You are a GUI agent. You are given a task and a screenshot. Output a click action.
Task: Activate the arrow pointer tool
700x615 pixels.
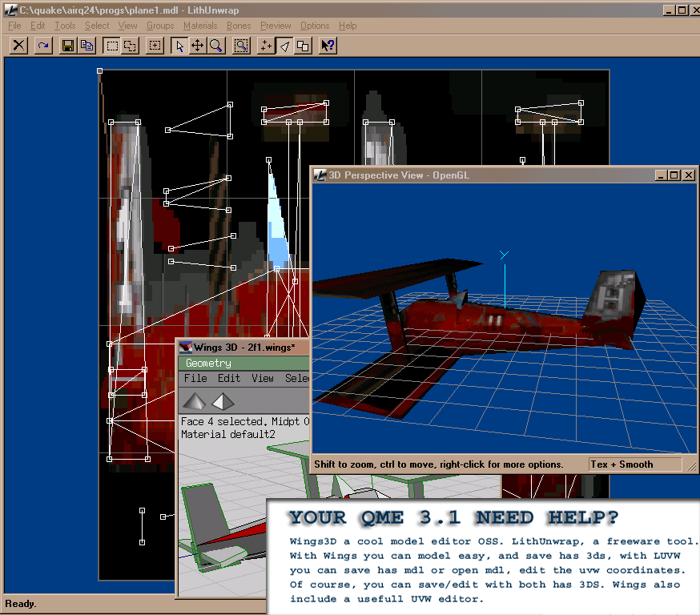pyautogui.click(x=179, y=46)
